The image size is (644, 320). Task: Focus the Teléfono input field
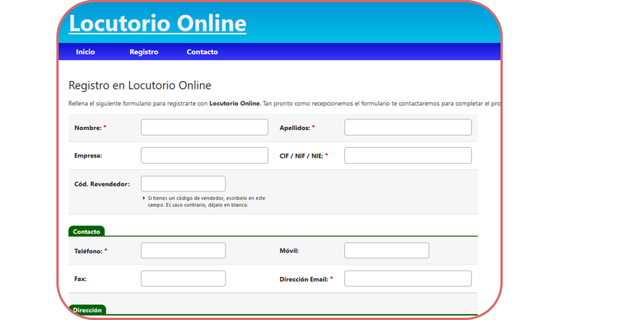tap(183, 251)
